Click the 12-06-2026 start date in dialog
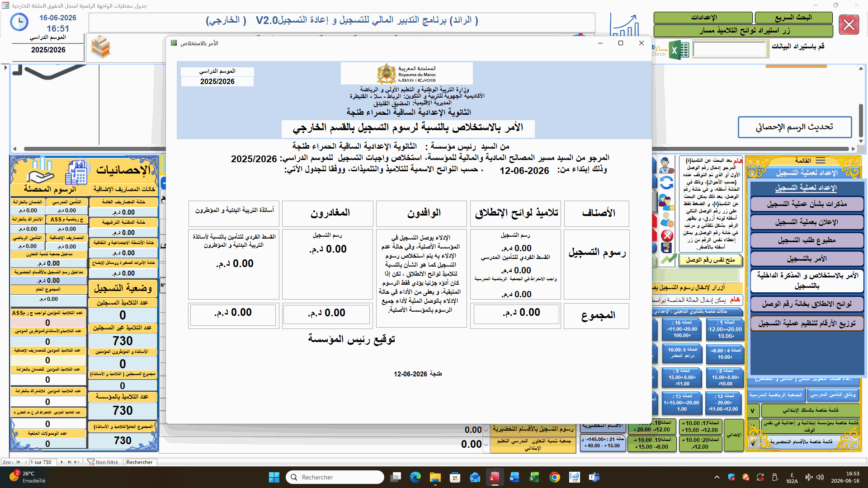Screen dimensions: 868x488 pos(524,171)
